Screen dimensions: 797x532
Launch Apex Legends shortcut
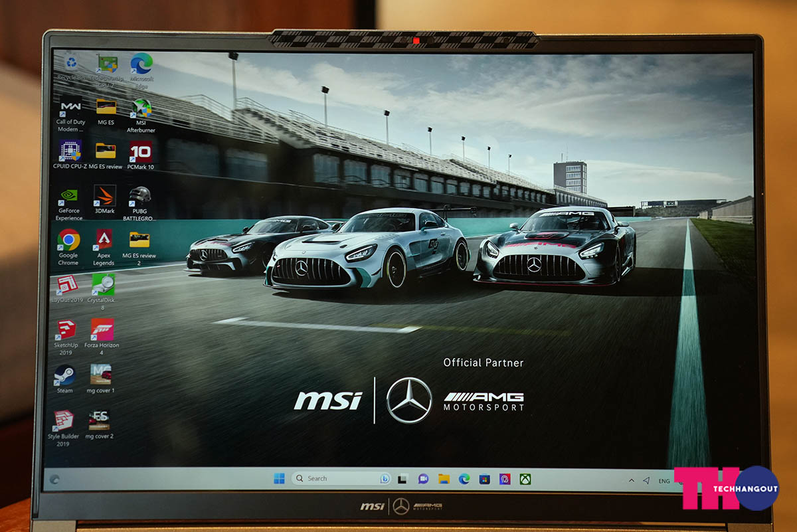point(104,247)
